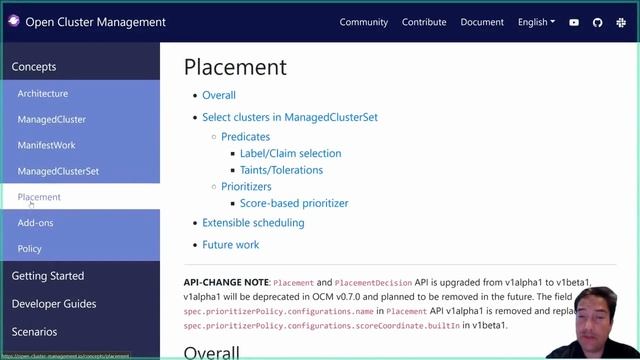Jump to Taints/Tolerations link
This screenshot has width=640, height=360.
click(281, 170)
